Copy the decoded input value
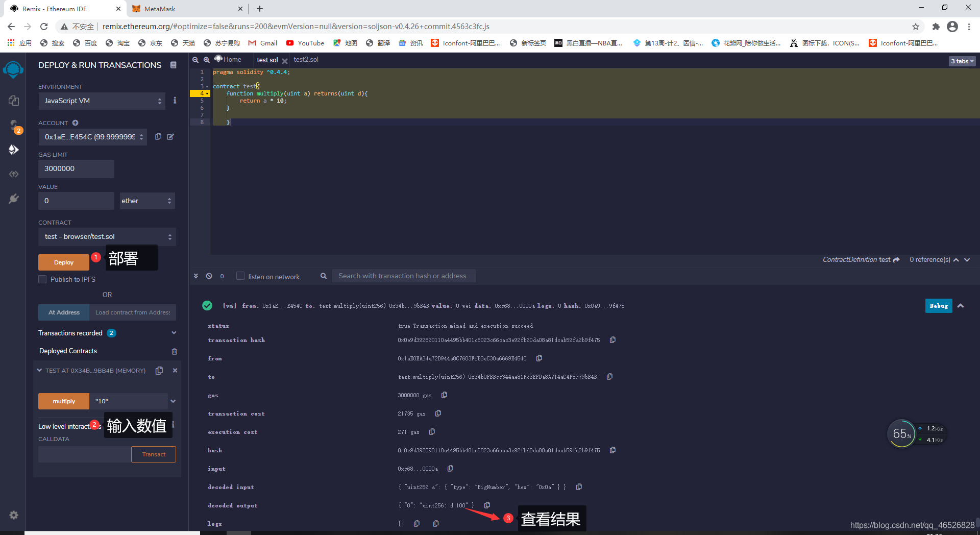This screenshot has width=980, height=535. pyautogui.click(x=579, y=487)
